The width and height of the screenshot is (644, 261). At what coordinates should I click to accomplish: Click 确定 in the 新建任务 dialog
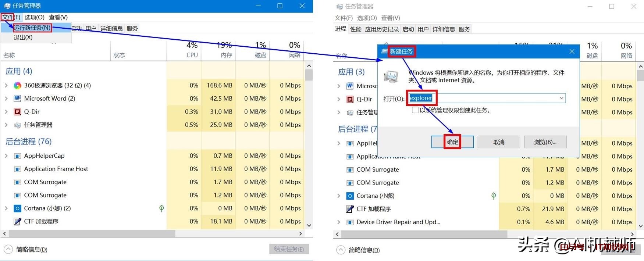[x=452, y=142]
